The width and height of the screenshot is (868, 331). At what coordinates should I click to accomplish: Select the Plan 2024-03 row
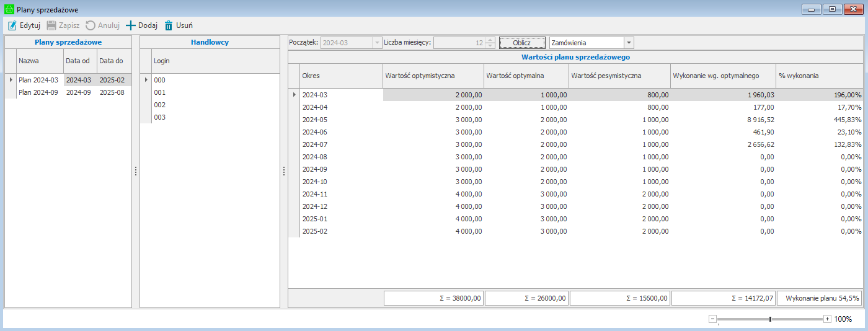(68, 80)
